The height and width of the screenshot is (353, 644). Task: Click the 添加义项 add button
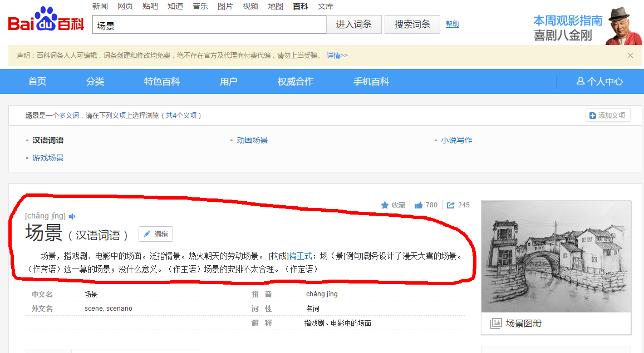(x=608, y=116)
